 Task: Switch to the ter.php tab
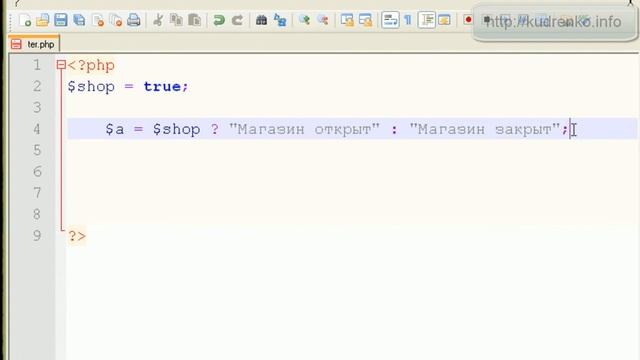tap(34, 44)
